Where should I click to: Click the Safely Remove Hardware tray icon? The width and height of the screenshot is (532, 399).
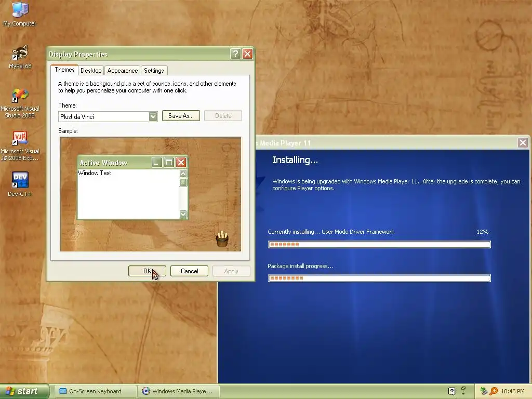(484, 391)
